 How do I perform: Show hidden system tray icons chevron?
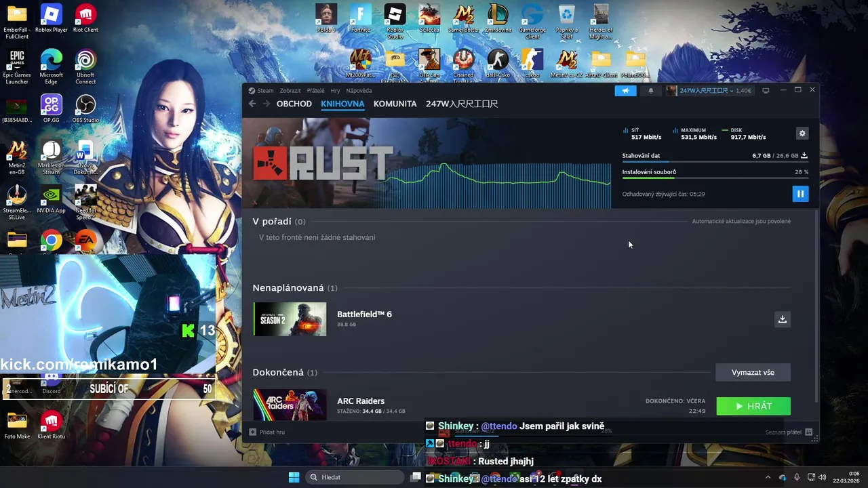(x=768, y=477)
